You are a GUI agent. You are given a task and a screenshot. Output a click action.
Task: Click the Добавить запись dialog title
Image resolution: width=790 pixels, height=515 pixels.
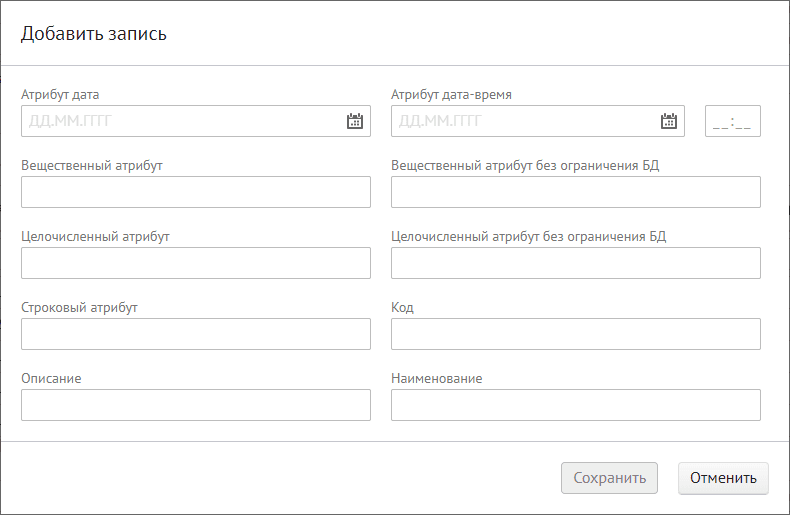coord(94,34)
